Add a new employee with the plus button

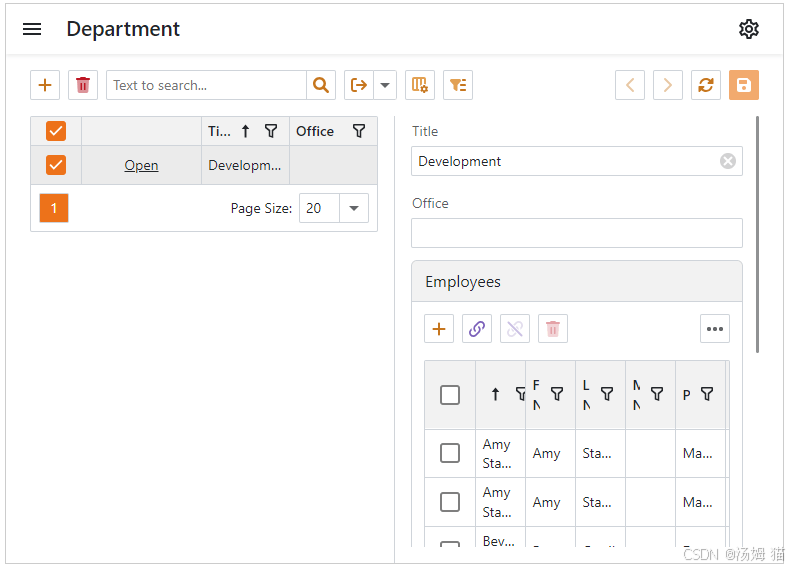(x=439, y=329)
